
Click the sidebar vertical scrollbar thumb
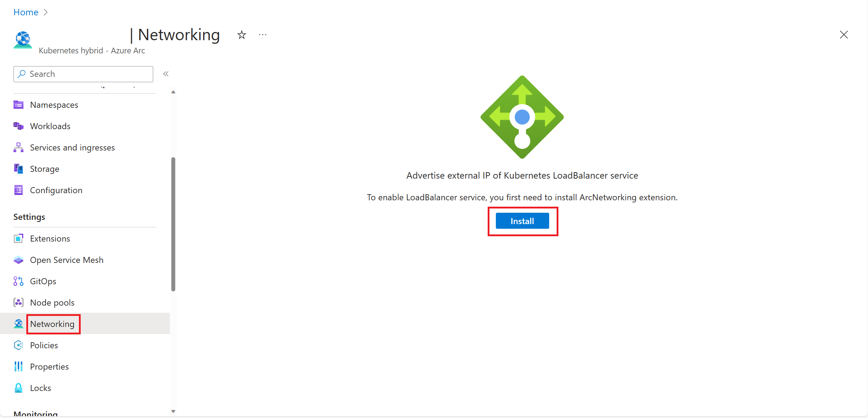coord(173,224)
